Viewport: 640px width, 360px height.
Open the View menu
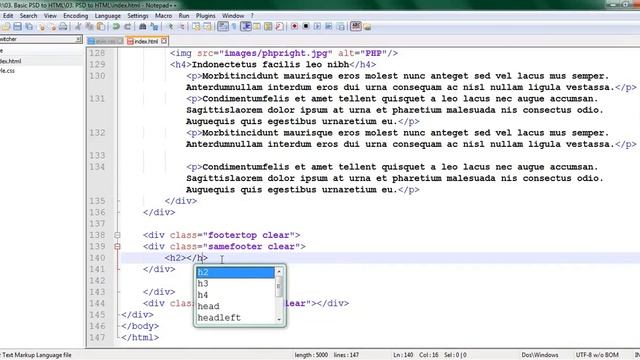[50, 16]
